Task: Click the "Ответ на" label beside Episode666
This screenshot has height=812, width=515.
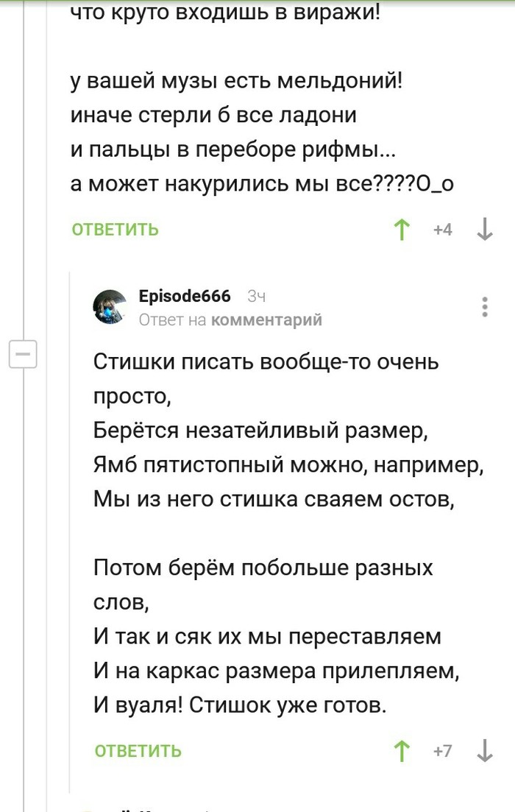Action: coord(173,319)
